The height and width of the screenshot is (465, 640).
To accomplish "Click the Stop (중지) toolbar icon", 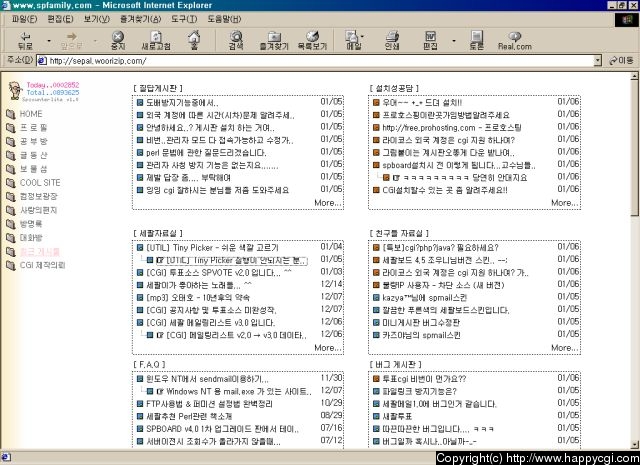I will [118, 40].
